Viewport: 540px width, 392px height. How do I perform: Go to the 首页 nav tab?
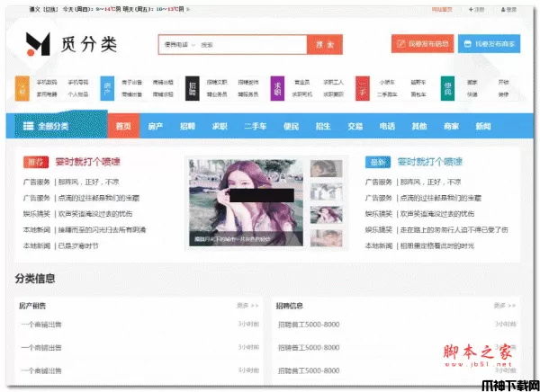123,126
